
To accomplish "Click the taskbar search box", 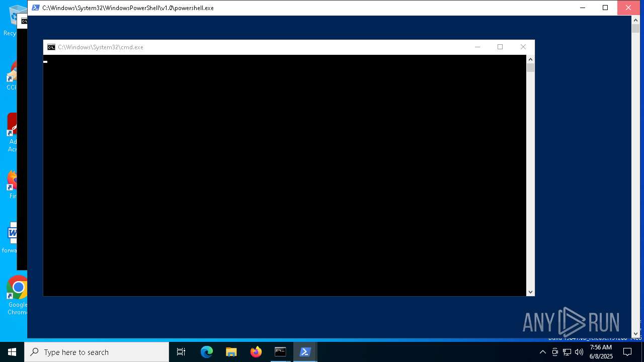I will (97, 352).
